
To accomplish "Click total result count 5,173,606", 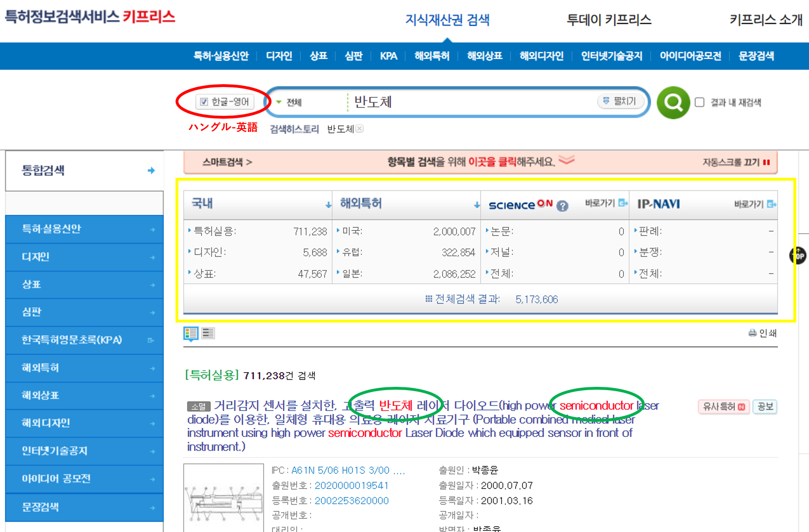I will pyautogui.click(x=536, y=299).
